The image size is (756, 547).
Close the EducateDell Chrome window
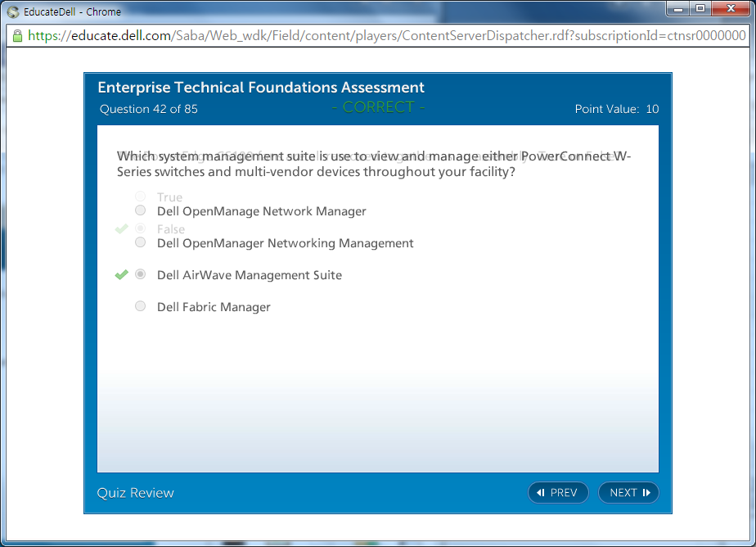coord(730,9)
